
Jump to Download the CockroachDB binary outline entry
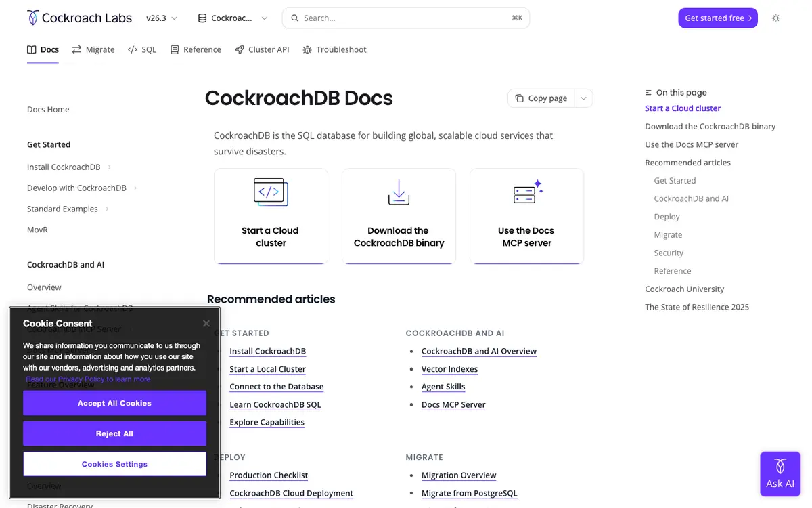click(710, 127)
